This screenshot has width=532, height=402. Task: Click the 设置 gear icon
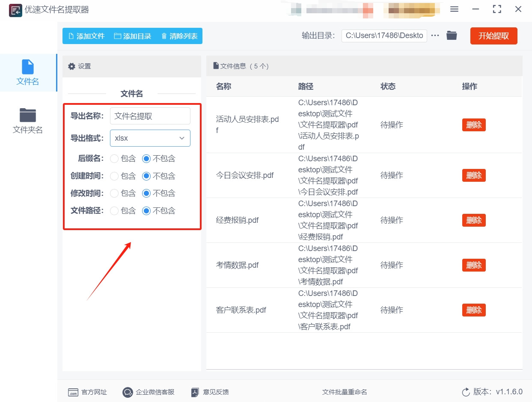coord(71,66)
